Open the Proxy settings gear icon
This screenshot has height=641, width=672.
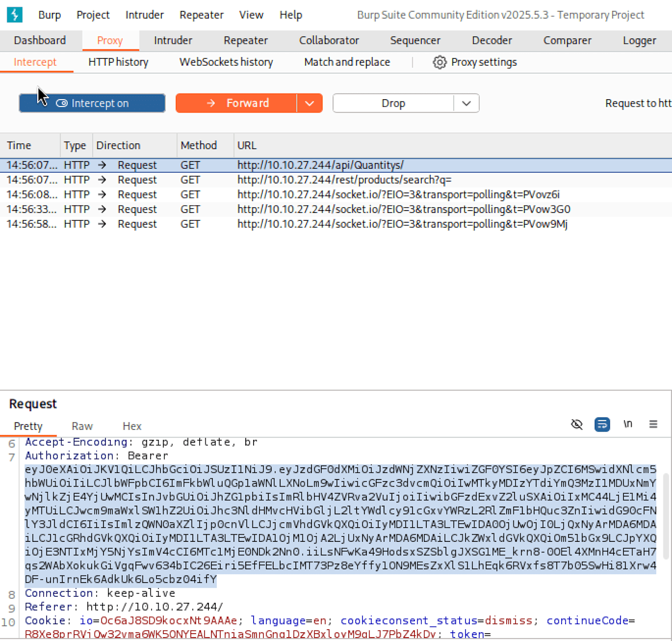440,62
